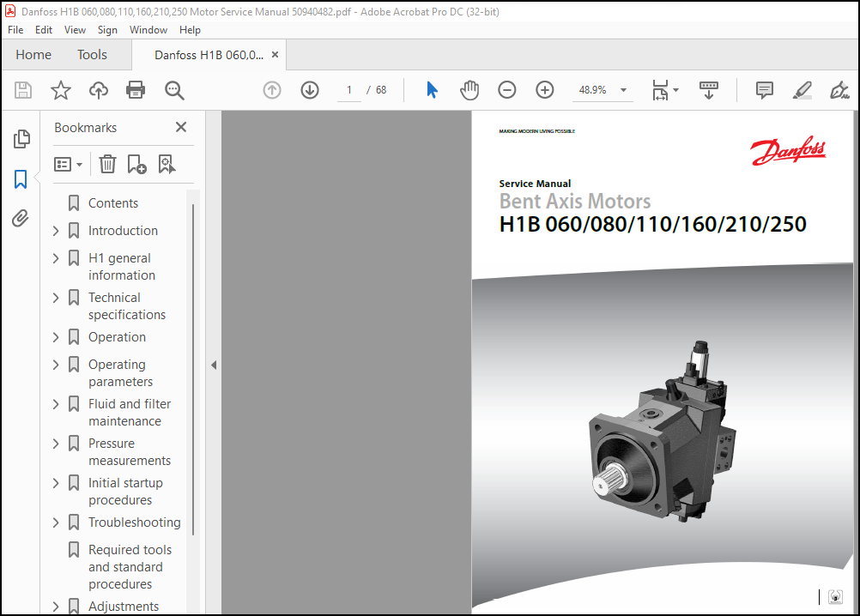Jump to Pressure measurements bookmark

[x=130, y=452]
